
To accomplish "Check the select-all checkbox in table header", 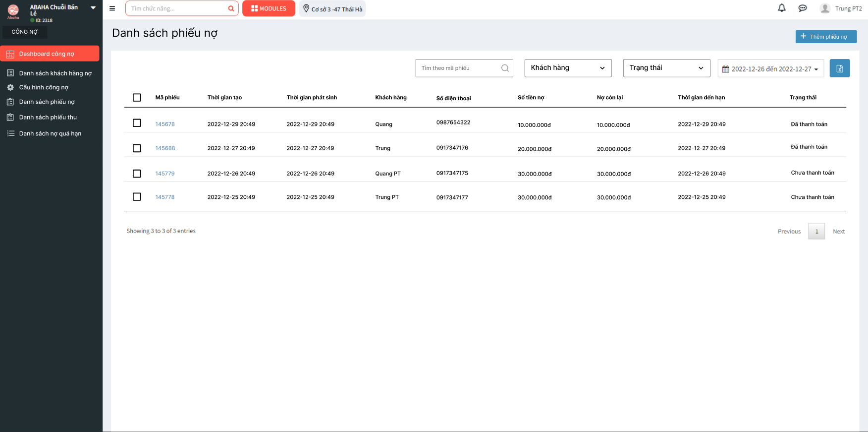I will 137,98.
